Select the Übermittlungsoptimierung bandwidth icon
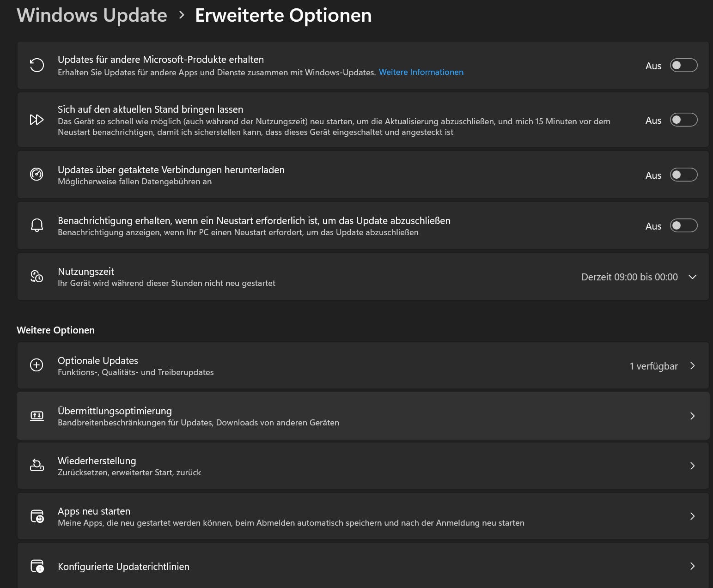Viewport: 713px width, 588px height. 37,415
